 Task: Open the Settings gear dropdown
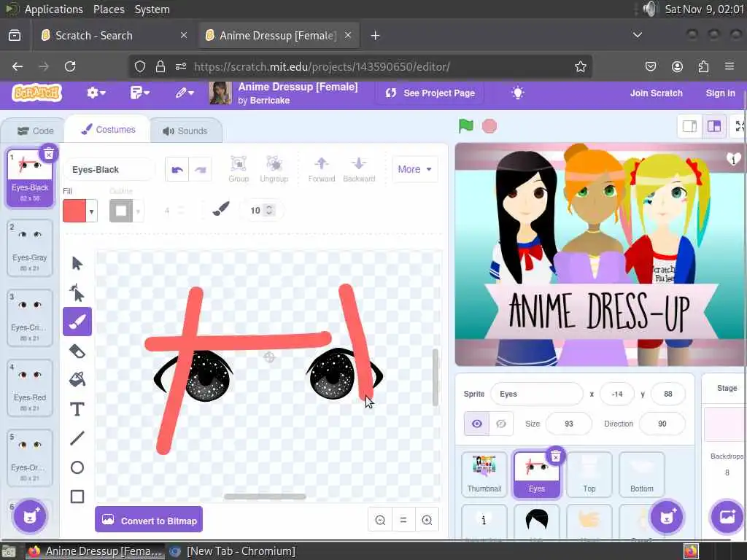[x=96, y=93]
